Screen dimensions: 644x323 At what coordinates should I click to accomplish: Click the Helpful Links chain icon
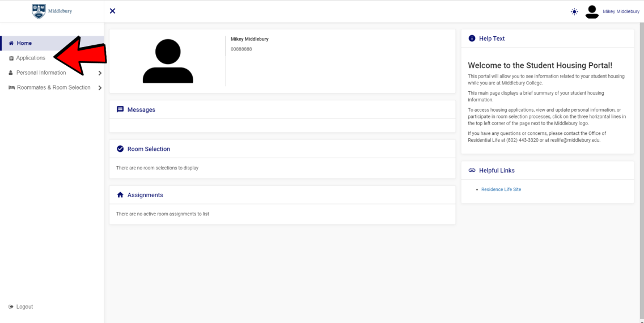(472, 171)
